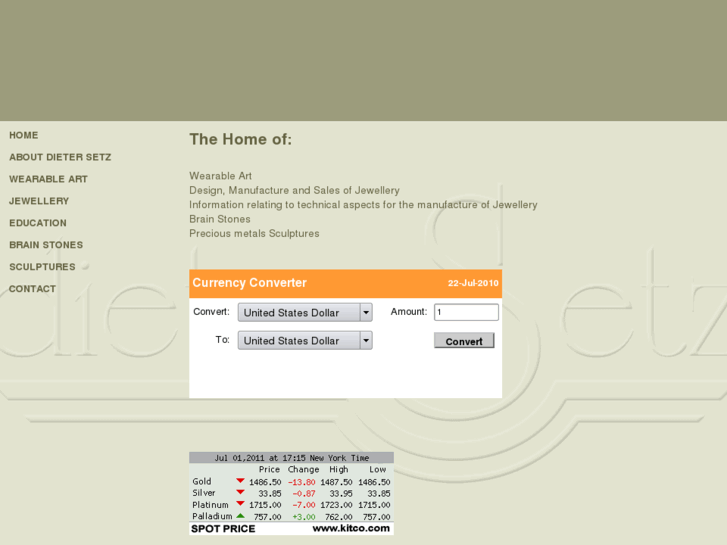This screenshot has width=727, height=545.
Task: Go to ABOUT DIETER SETZ page
Action: (60, 157)
